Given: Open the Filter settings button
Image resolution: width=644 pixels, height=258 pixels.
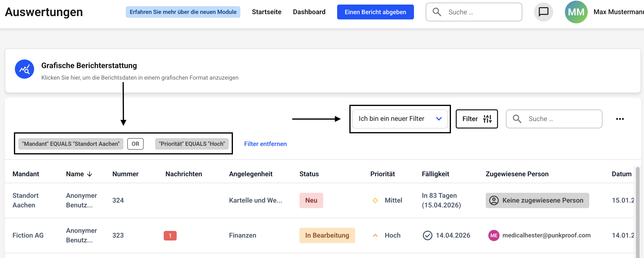Looking at the screenshot, I should click(x=476, y=119).
